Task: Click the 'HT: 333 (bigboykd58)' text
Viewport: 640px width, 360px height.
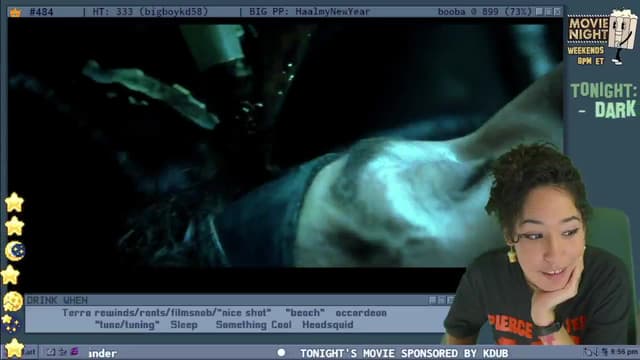Action: coord(150,12)
